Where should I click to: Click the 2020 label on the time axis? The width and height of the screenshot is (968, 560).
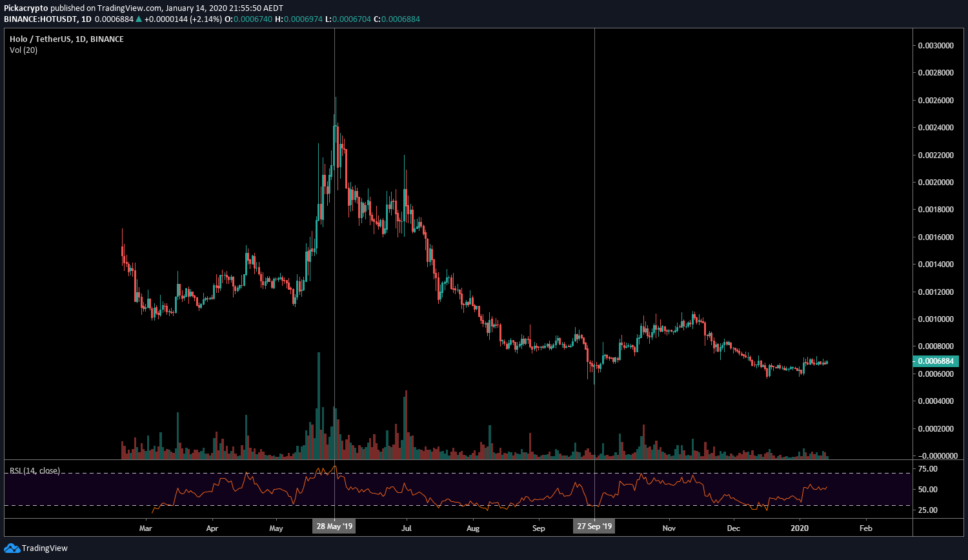click(798, 528)
